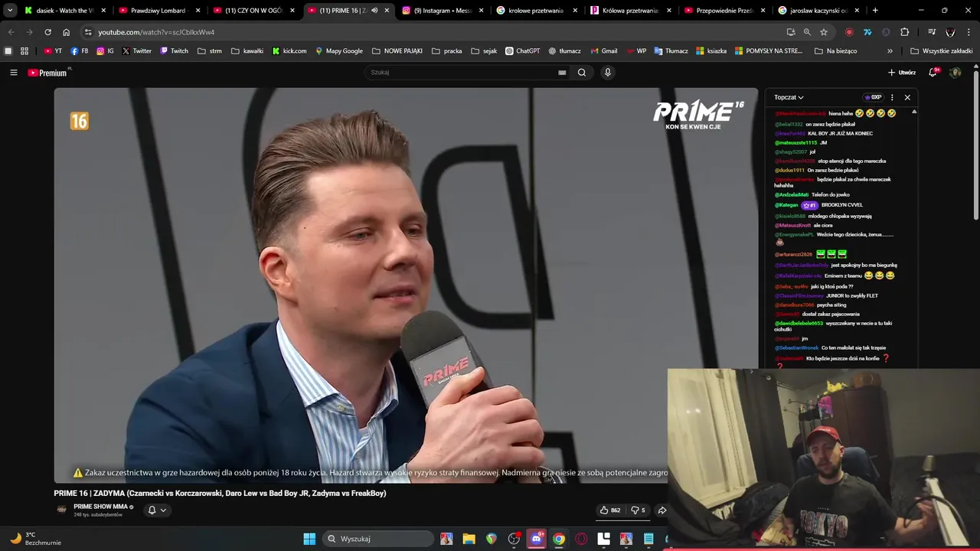Open File Explorer from the taskbar
Screen dimensions: 980x551
point(469,539)
